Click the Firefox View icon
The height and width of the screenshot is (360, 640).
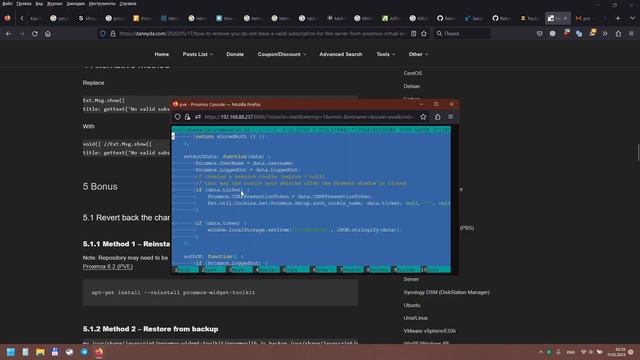point(7,18)
